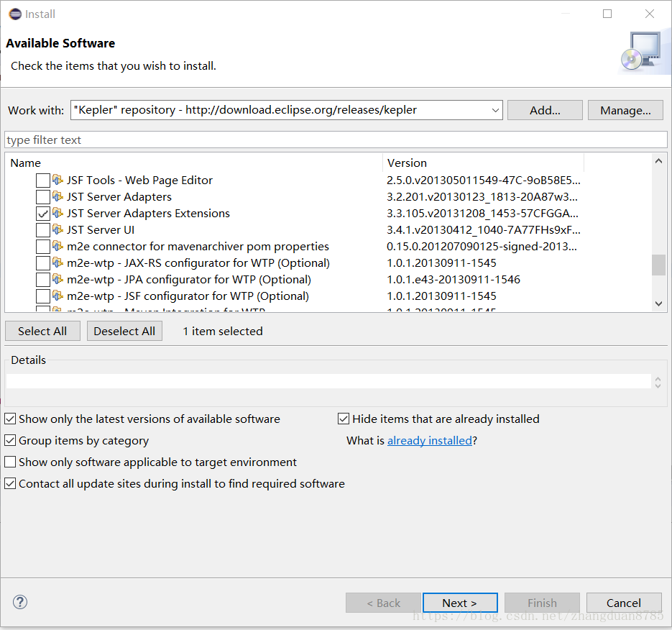
Task: Click the Eclipse logo in title bar
Action: [x=15, y=14]
